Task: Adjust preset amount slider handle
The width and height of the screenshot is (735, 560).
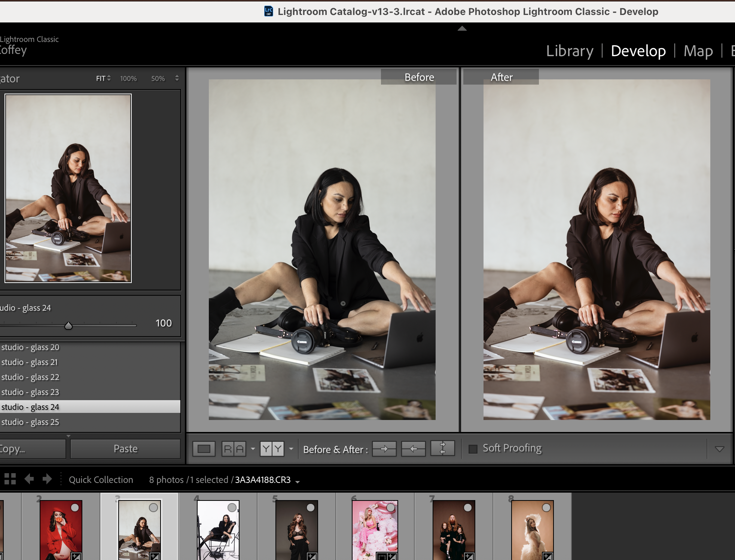Action: coord(68,326)
